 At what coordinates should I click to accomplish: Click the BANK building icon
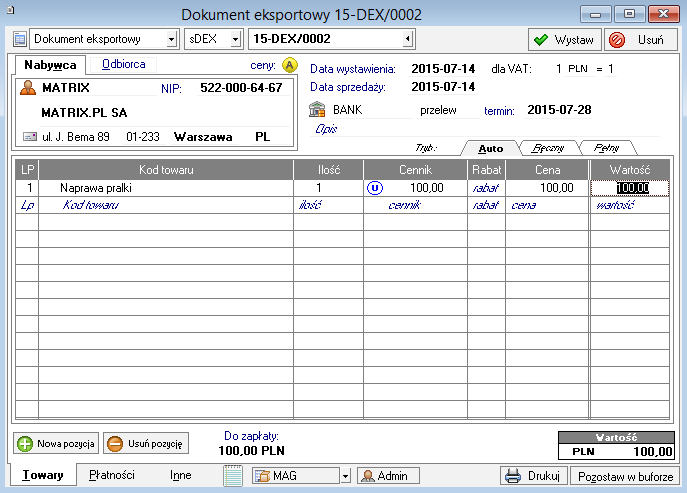[318, 109]
